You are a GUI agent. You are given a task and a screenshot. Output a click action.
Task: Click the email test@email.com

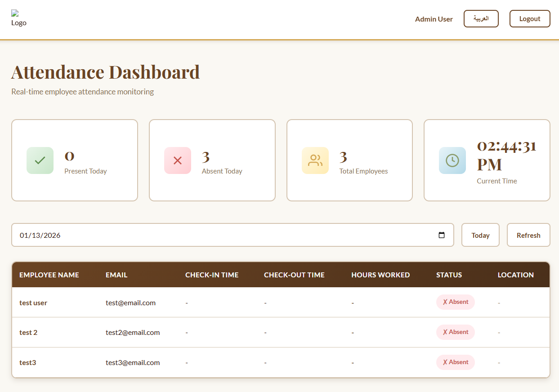click(x=130, y=303)
